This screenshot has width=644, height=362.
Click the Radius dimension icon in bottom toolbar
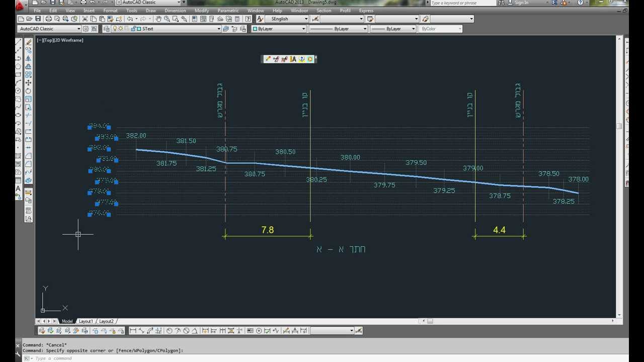pyautogui.click(x=169, y=330)
